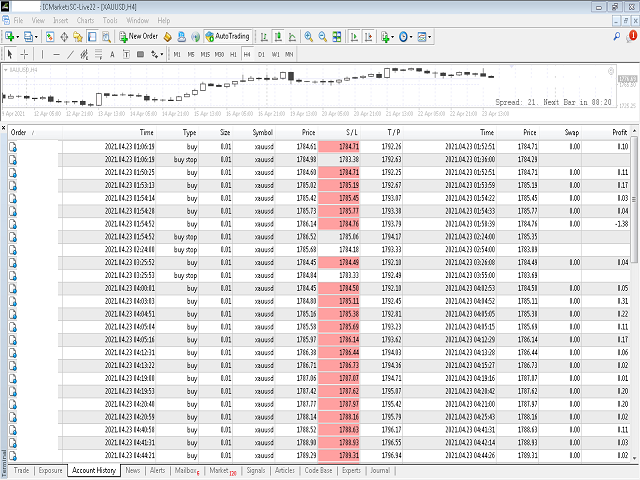Toggle chart shift icon
640x480 pixels.
(x=368, y=37)
